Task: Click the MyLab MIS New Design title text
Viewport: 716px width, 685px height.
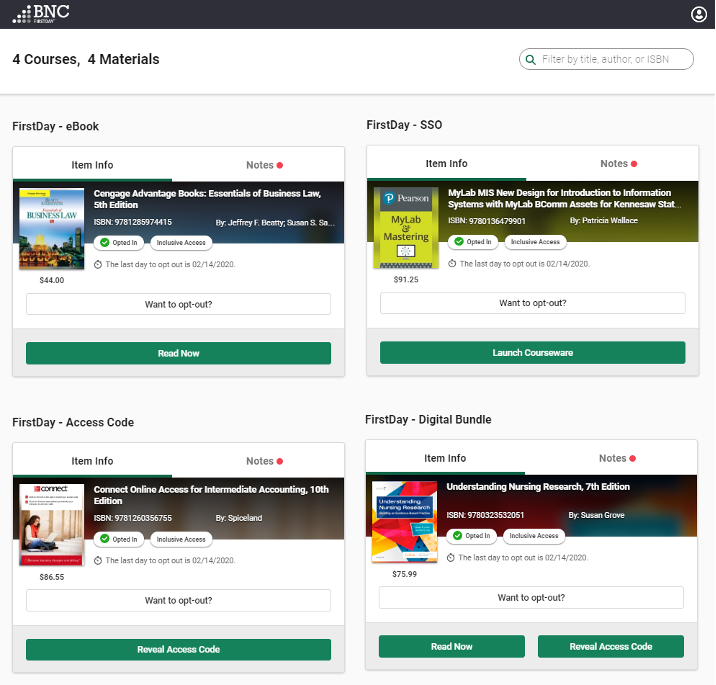Action: click(564, 198)
